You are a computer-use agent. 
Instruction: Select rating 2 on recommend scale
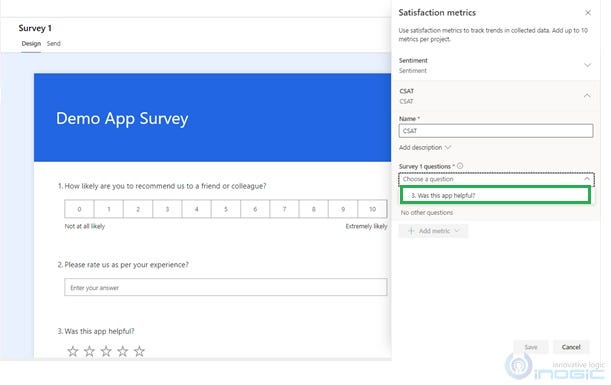[138, 209]
